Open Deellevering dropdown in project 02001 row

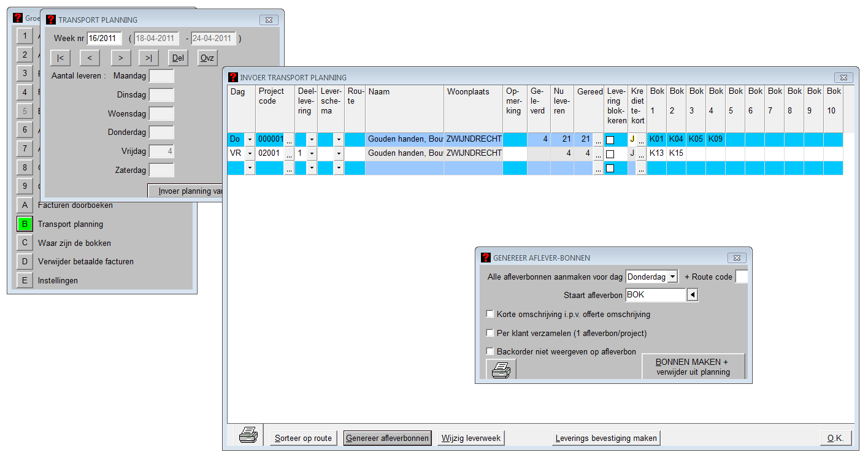pos(312,153)
